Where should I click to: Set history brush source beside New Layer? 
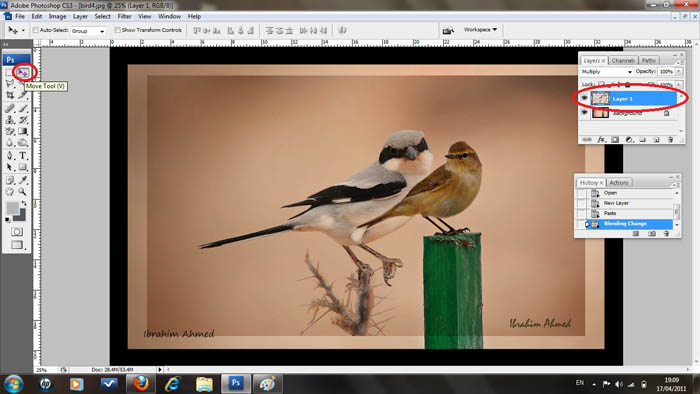click(581, 203)
